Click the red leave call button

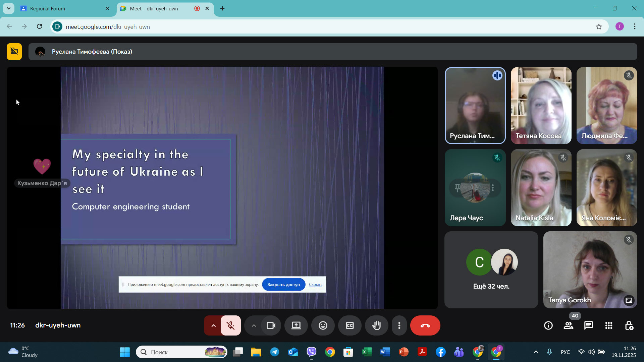coord(425,325)
